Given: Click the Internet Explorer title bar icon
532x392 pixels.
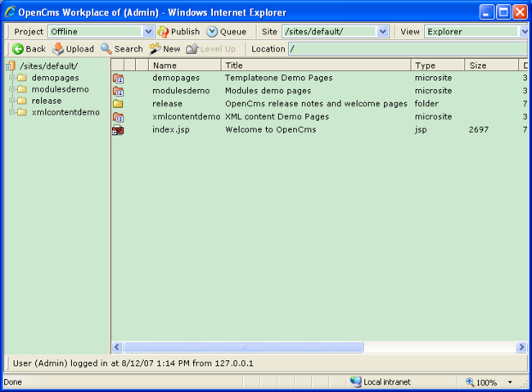Looking at the screenshot, I should point(11,12).
